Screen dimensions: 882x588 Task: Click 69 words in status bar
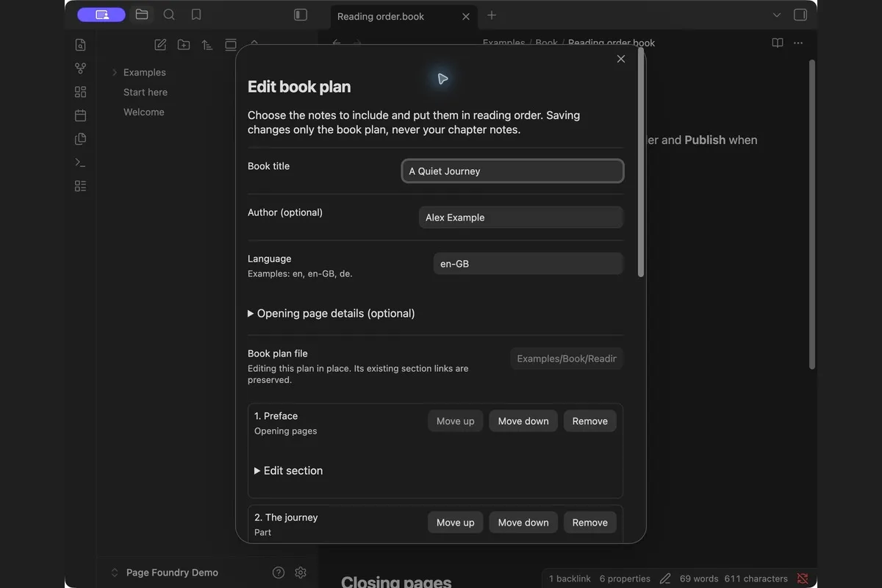pyautogui.click(x=699, y=578)
